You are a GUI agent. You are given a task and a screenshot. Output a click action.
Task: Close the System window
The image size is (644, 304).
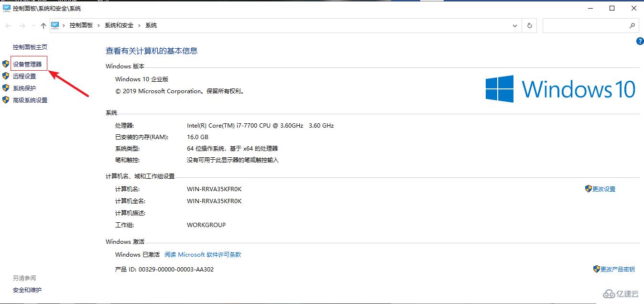coord(633,8)
